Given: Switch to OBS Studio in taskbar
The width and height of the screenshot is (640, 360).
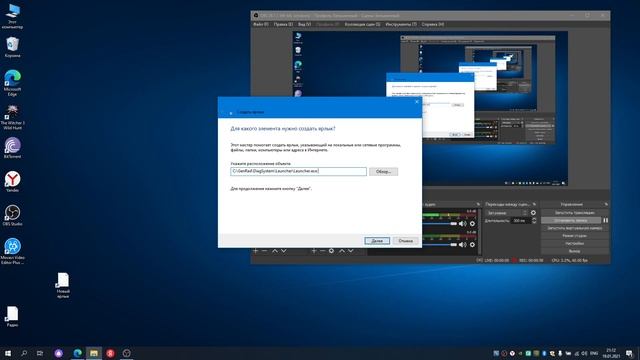Looking at the screenshot, I should (x=127, y=353).
